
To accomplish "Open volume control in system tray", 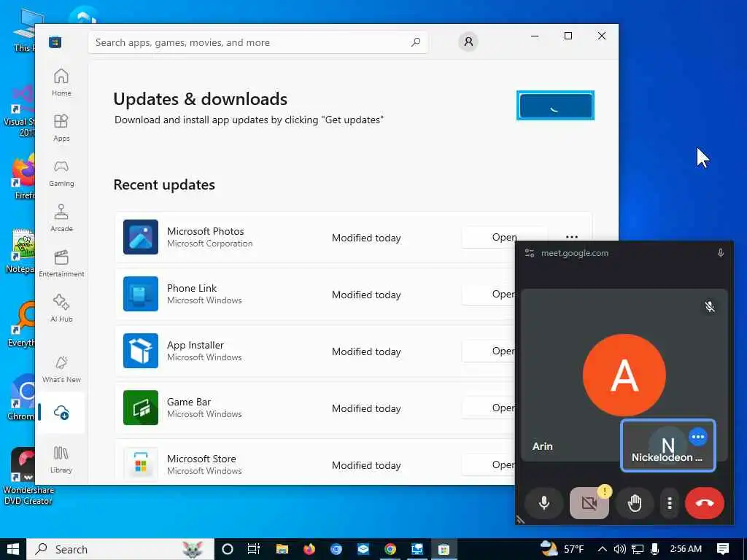I will tap(620, 549).
